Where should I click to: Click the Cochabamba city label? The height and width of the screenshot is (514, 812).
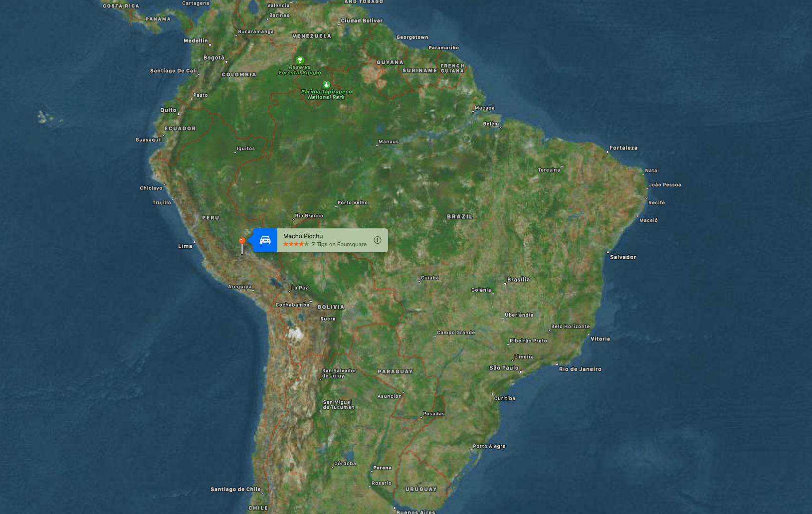coord(293,305)
